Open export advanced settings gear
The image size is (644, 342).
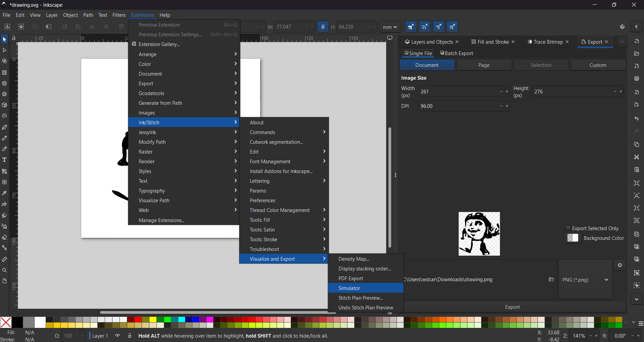(620, 265)
